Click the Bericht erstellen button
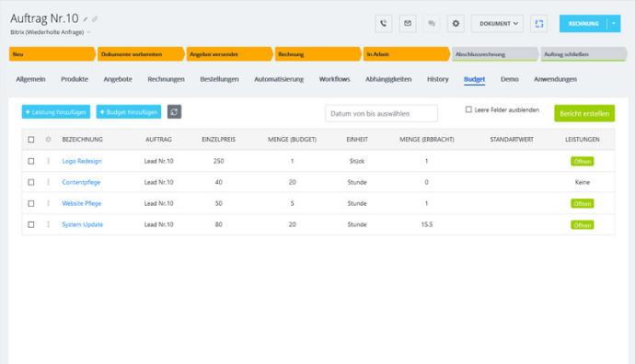Viewport: 635px width, 364px height. coord(584,113)
